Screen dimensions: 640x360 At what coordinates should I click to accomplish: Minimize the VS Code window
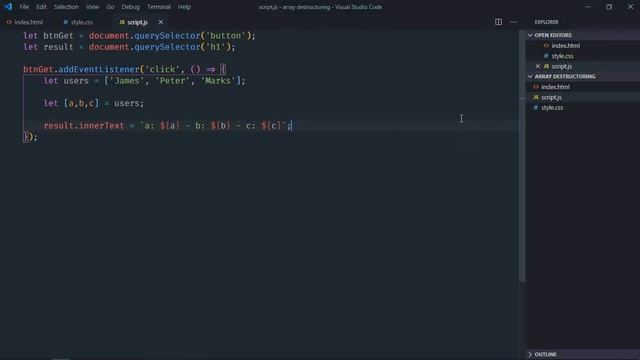(588, 7)
